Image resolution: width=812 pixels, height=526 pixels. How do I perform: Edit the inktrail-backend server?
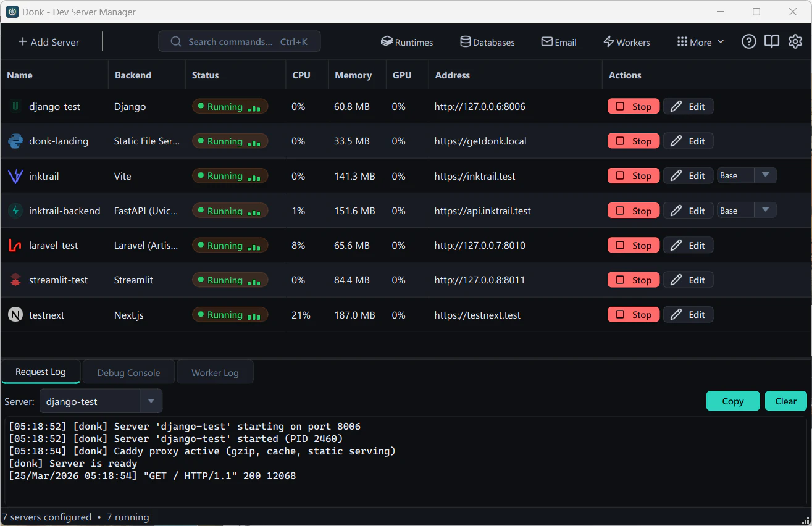pyautogui.click(x=688, y=210)
